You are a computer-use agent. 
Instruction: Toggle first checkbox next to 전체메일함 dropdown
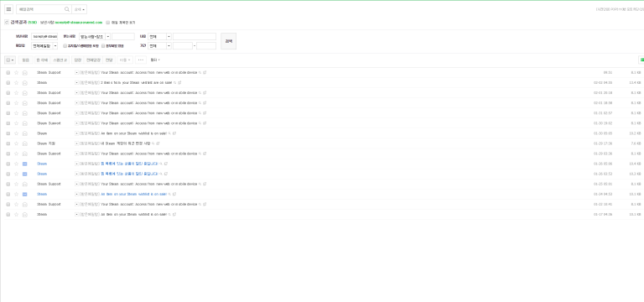(65, 45)
